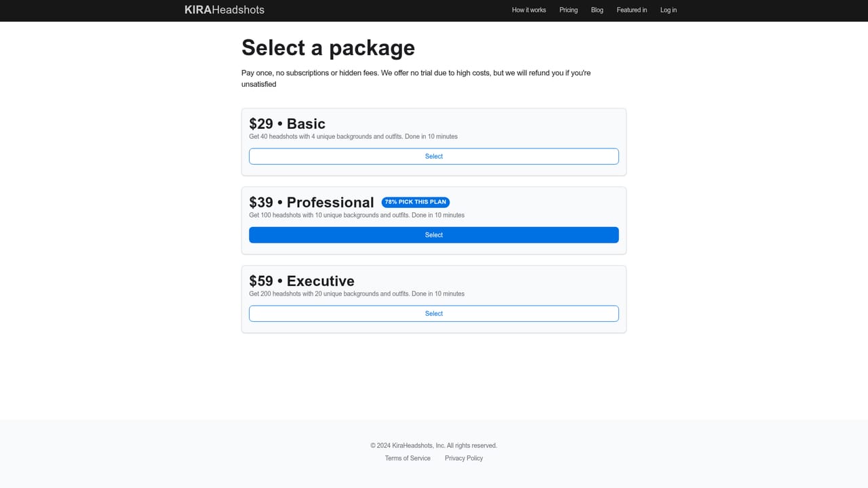868x488 pixels.
Task: Go to Pricing in the navigation
Action: [568, 10]
